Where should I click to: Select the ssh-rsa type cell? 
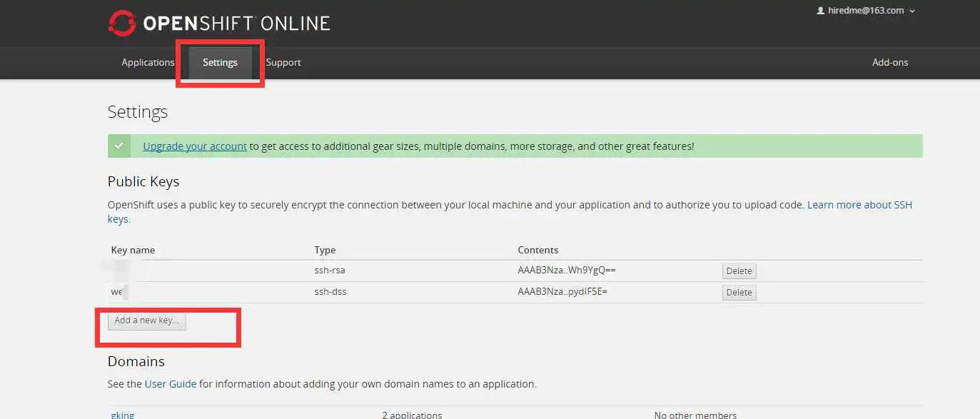pyautogui.click(x=330, y=271)
